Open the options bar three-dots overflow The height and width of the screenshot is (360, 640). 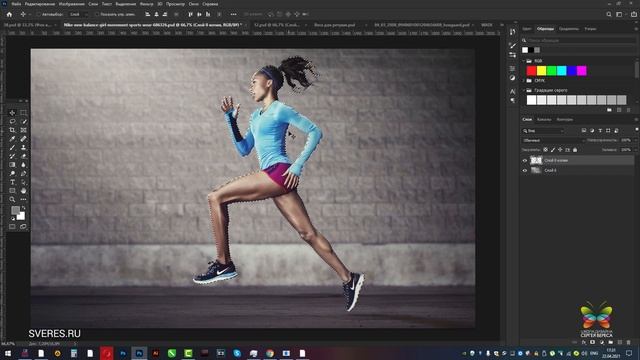click(233, 14)
